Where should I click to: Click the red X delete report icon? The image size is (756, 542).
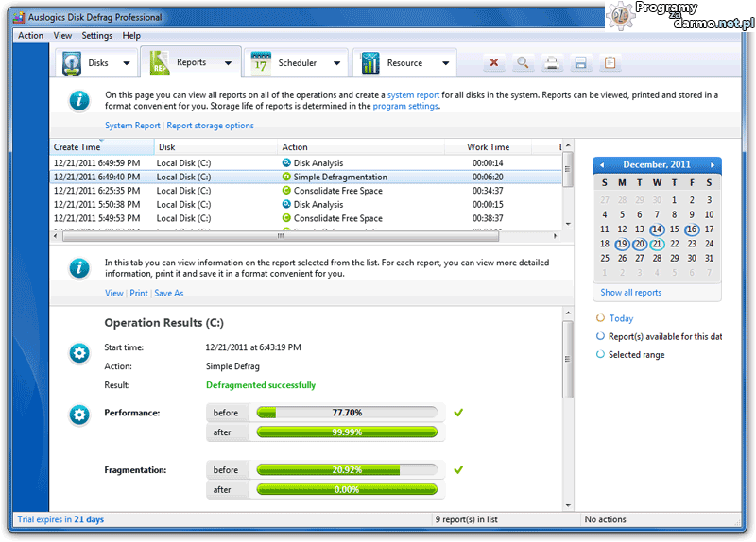[x=493, y=63]
